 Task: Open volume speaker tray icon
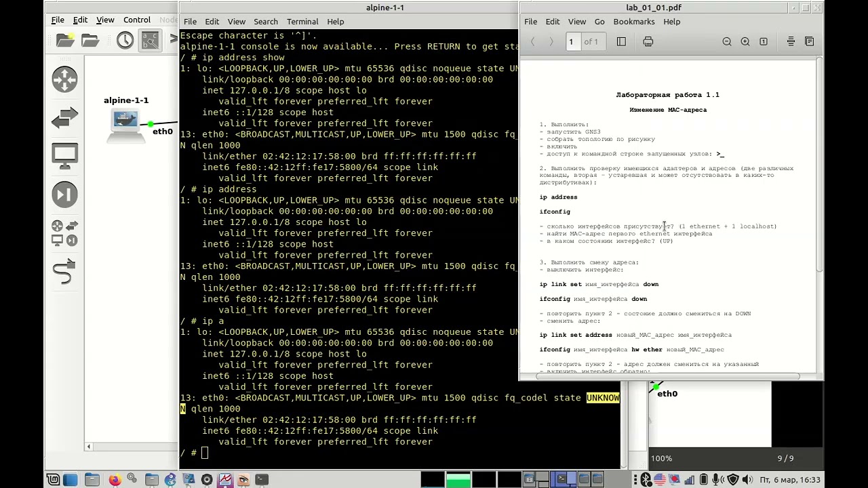coord(748,480)
